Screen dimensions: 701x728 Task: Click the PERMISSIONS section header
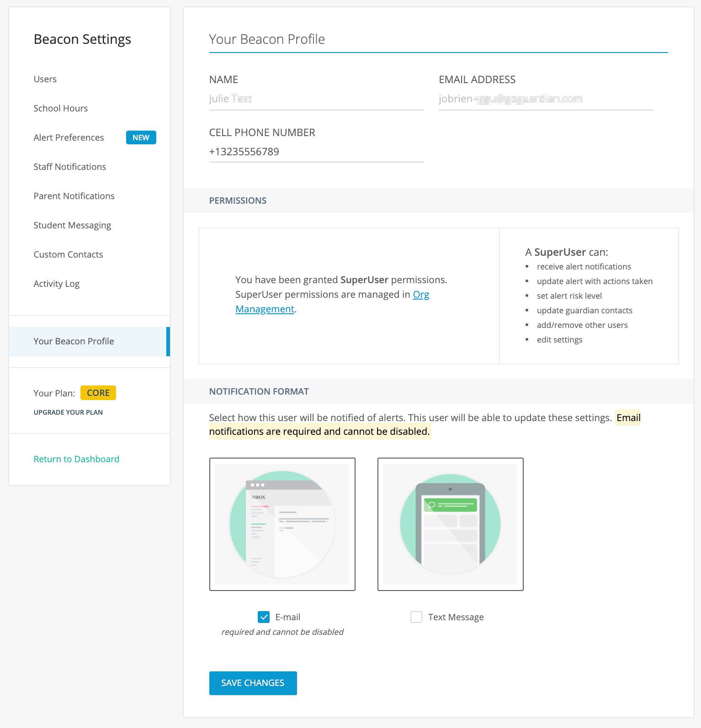(238, 200)
